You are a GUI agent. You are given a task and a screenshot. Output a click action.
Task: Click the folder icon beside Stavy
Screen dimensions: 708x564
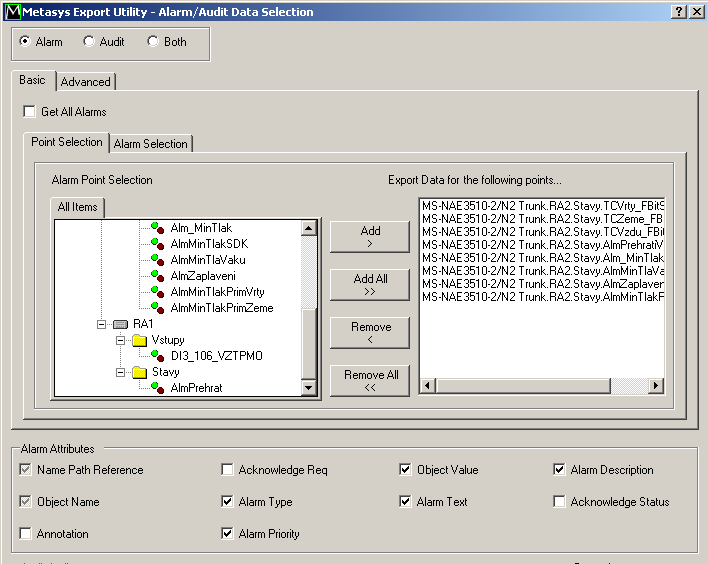click(140, 372)
